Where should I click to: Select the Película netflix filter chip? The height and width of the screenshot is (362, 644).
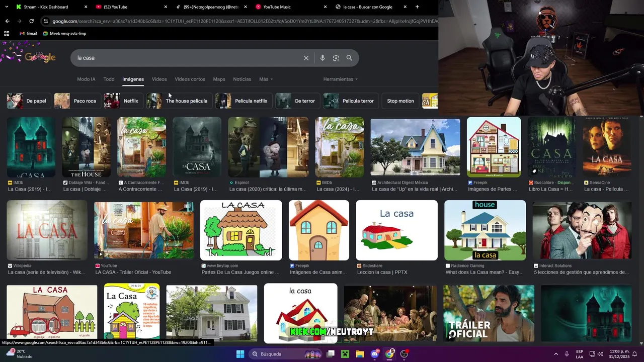point(244,101)
